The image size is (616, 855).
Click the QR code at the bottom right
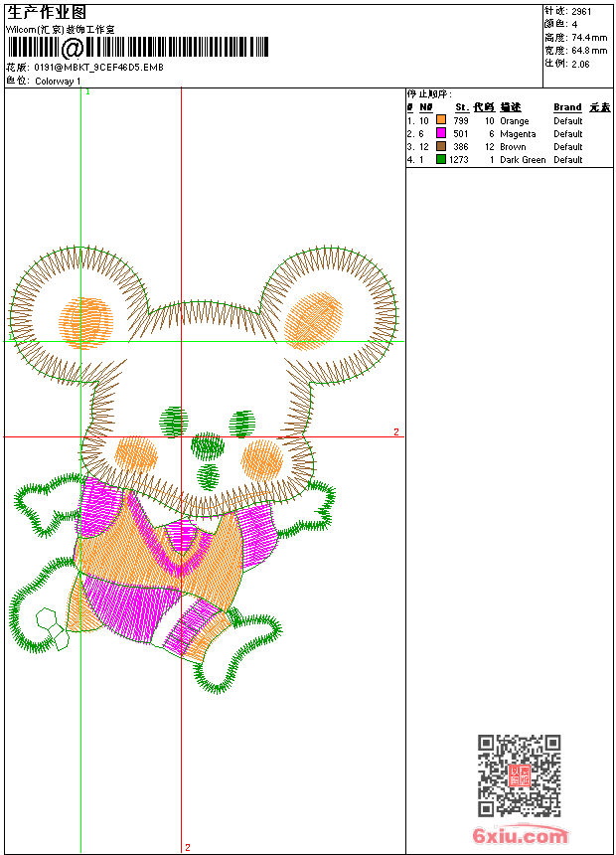click(x=520, y=775)
